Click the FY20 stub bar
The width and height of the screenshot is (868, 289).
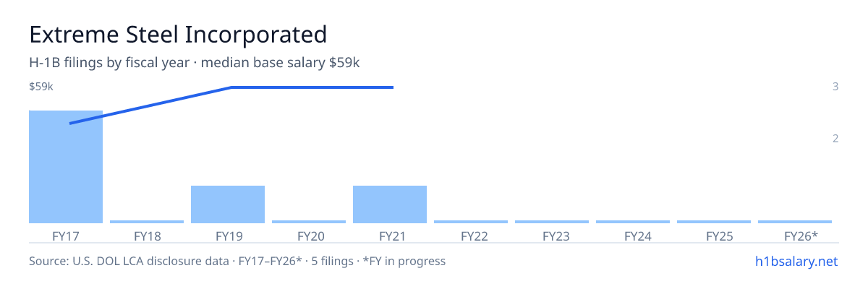click(309, 222)
